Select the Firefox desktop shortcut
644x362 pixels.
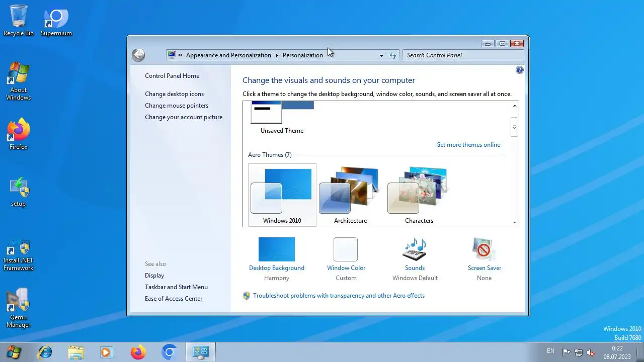click(x=19, y=134)
